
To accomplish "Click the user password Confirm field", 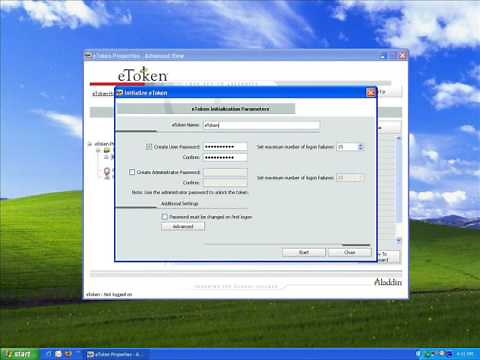I will tap(225, 157).
